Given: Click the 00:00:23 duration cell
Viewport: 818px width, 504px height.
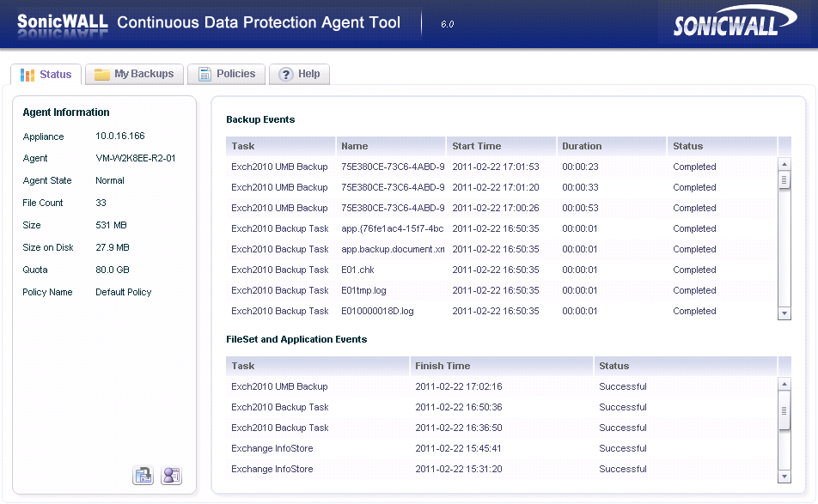Looking at the screenshot, I should (x=580, y=167).
